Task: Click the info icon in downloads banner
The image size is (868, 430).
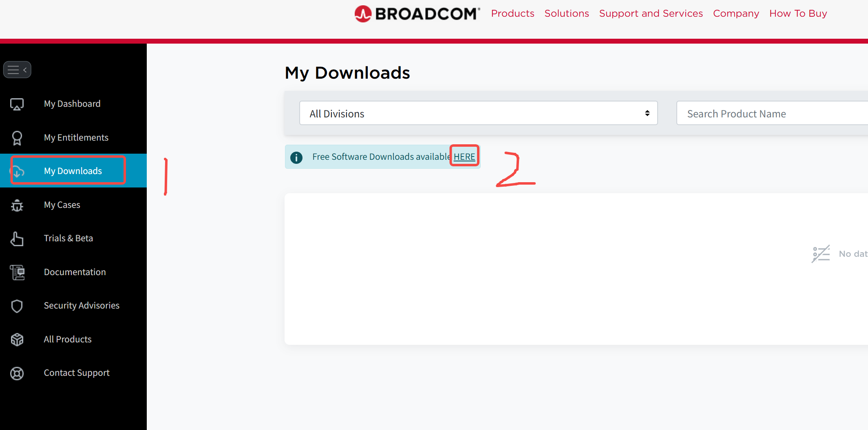Action: point(296,157)
